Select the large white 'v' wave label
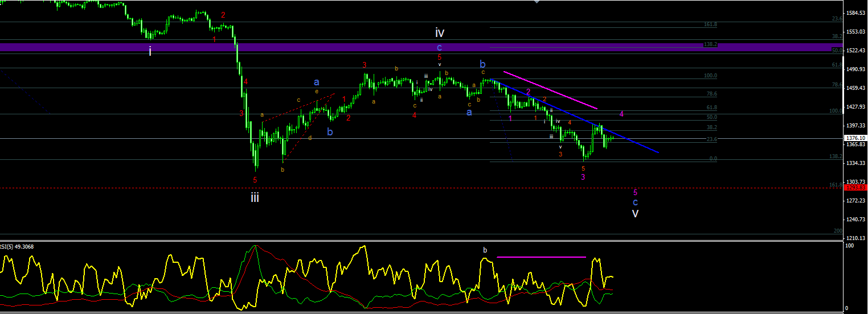Image resolution: width=868 pixels, height=314 pixels. 635,213
